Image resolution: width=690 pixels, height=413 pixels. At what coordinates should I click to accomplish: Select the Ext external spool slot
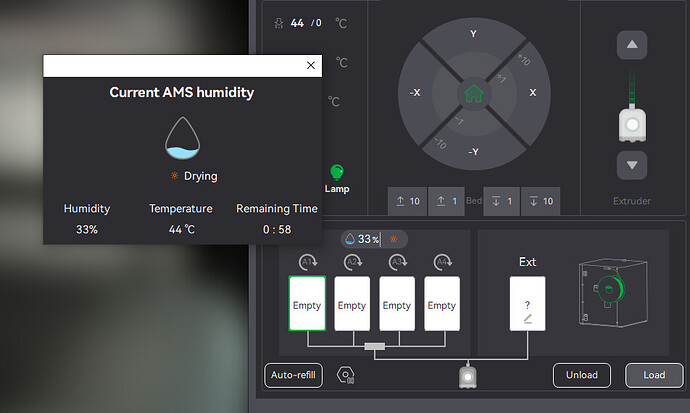(528, 303)
